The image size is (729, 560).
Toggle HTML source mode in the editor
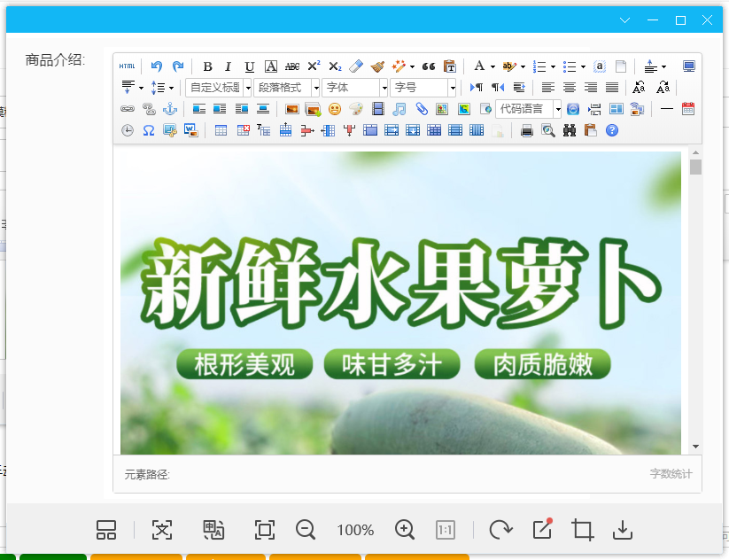coord(128,66)
